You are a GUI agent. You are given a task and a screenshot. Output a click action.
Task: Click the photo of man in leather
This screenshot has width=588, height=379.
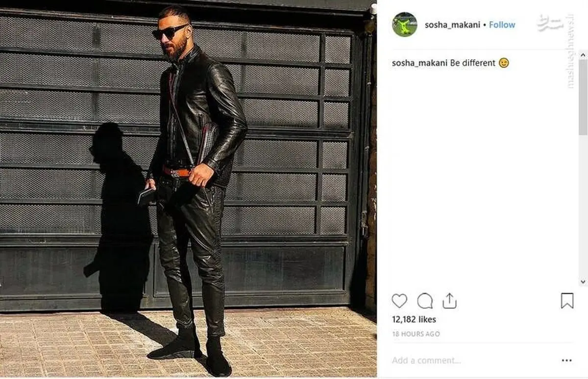point(188,189)
